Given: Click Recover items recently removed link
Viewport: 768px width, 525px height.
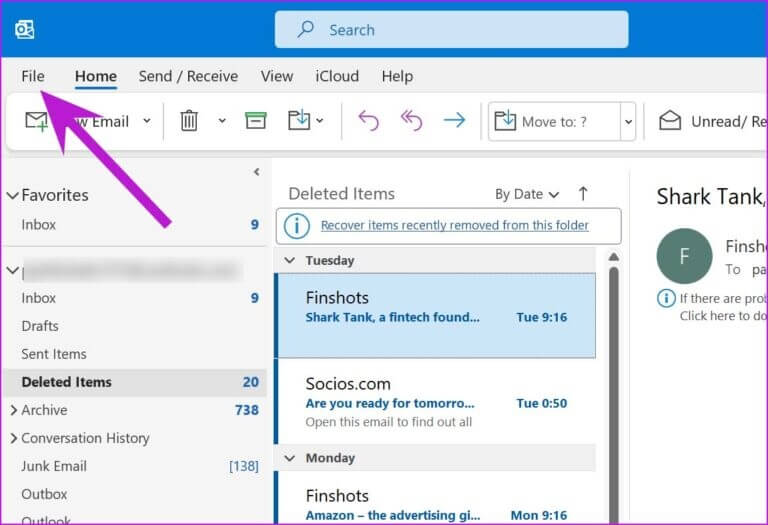Looking at the screenshot, I should tap(455, 225).
